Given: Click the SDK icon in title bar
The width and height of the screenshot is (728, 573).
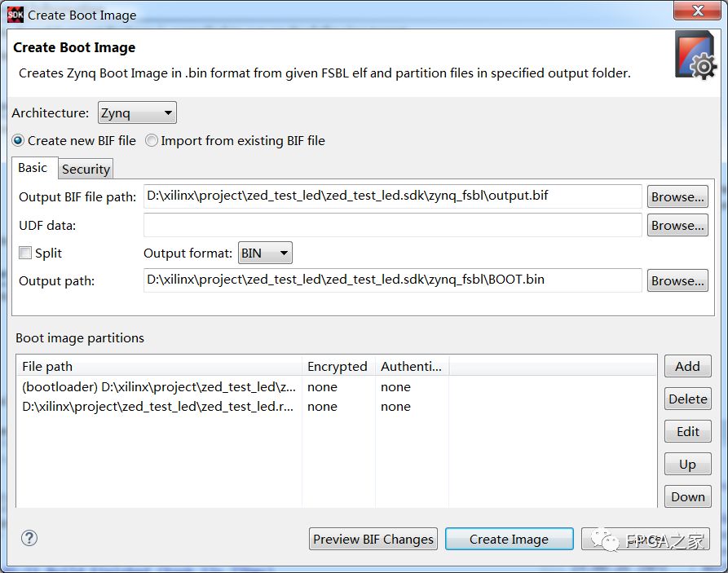Looking at the screenshot, I should 15,15.
